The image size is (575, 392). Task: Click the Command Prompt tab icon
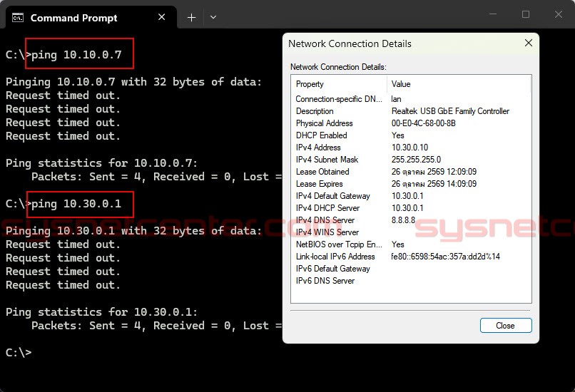[18, 17]
